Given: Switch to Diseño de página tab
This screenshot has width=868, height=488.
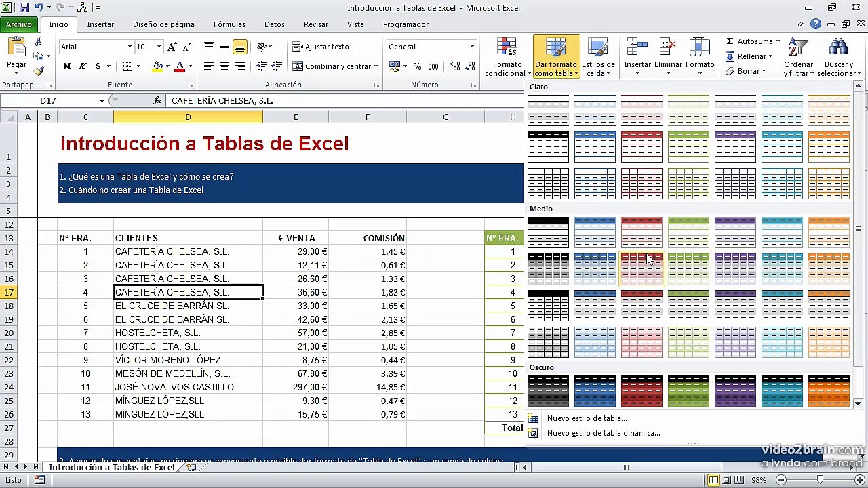Looking at the screenshot, I should pos(163,24).
